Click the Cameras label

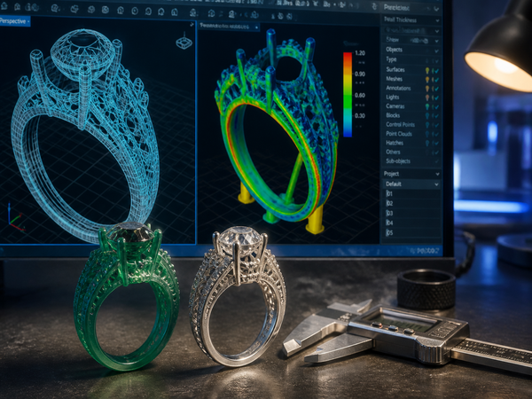click(395, 106)
